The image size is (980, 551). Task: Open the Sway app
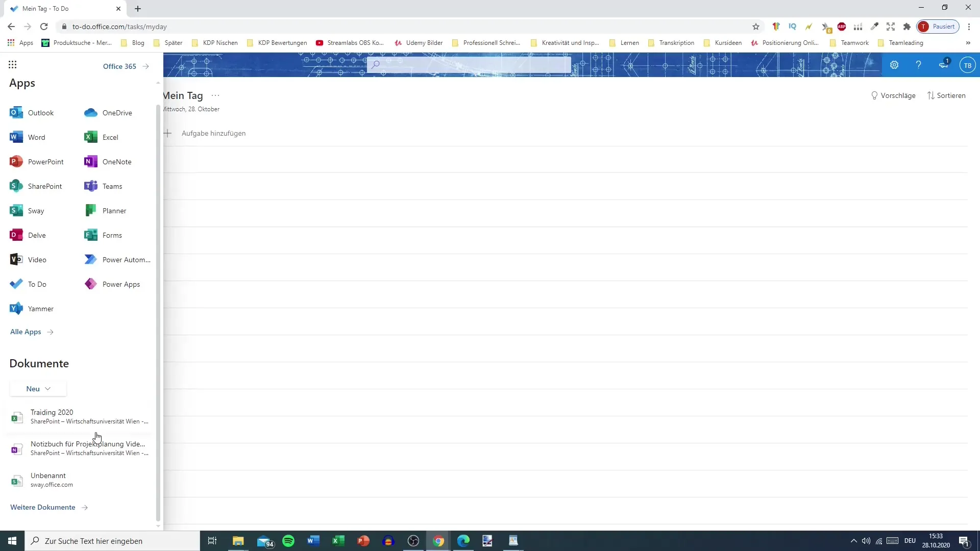(x=27, y=211)
